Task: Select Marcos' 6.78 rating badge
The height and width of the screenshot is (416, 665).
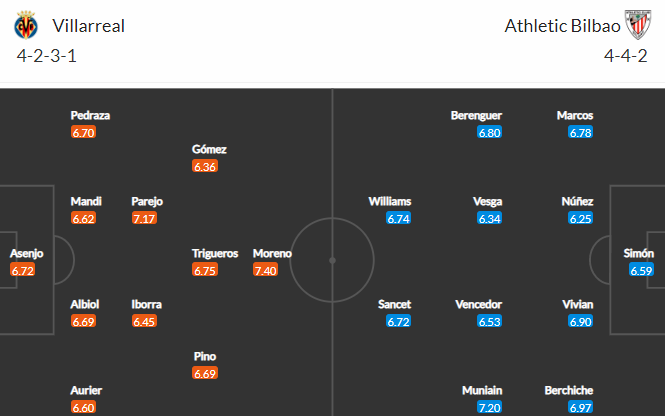Action: (x=581, y=132)
